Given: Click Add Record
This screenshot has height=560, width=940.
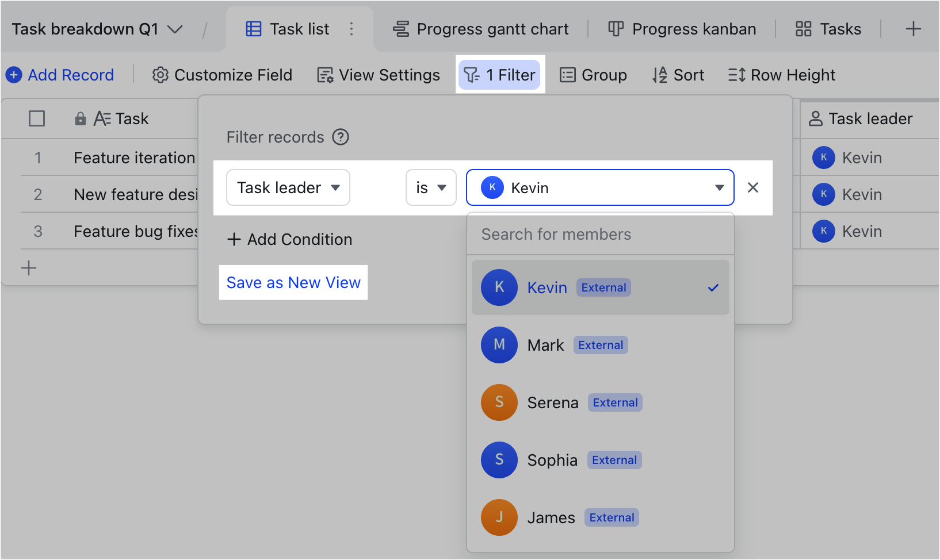Looking at the screenshot, I should [x=60, y=75].
